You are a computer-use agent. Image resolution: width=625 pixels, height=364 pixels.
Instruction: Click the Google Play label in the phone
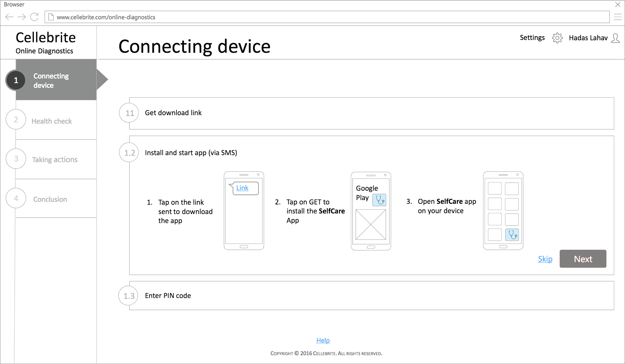click(x=367, y=193)
